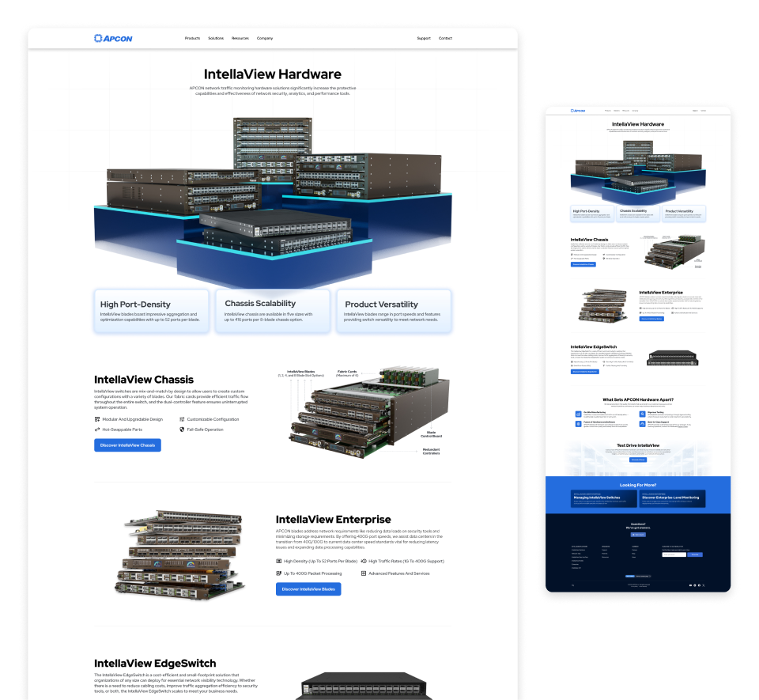Click the Hot-Swappable Parts feature text
This screenshot has width=759, height=700.
122,429
